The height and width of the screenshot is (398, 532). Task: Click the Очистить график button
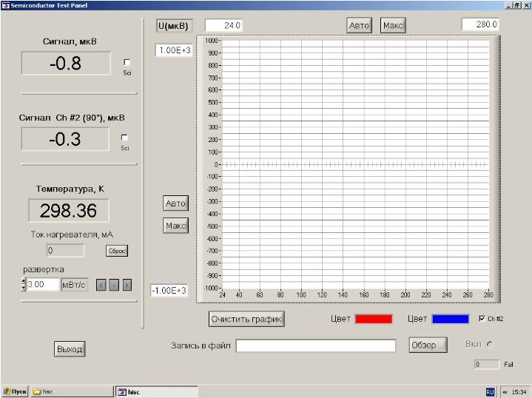click(246, 319)
